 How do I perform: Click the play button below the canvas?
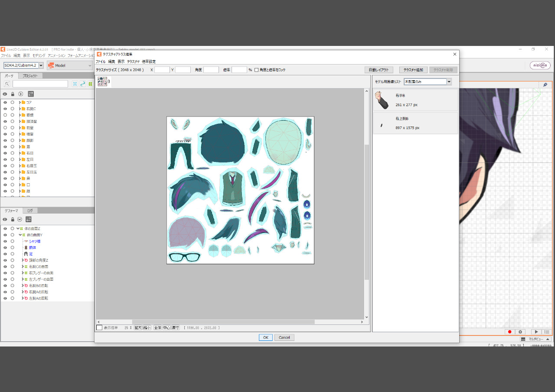point(536,332)
